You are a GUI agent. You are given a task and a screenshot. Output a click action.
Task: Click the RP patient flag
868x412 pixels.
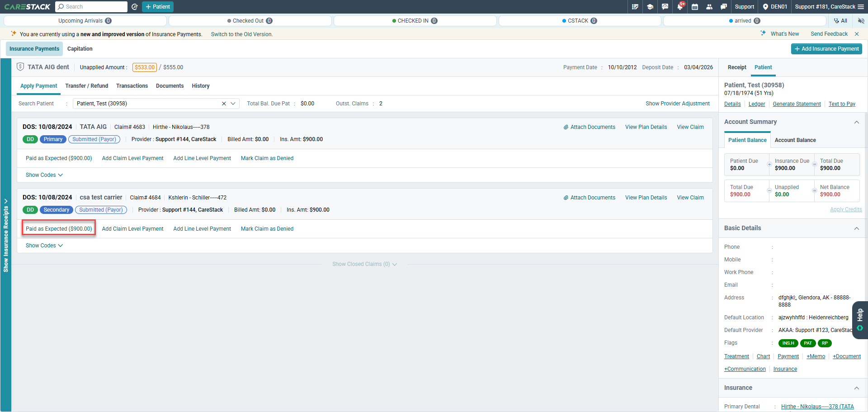pos(825,343)
